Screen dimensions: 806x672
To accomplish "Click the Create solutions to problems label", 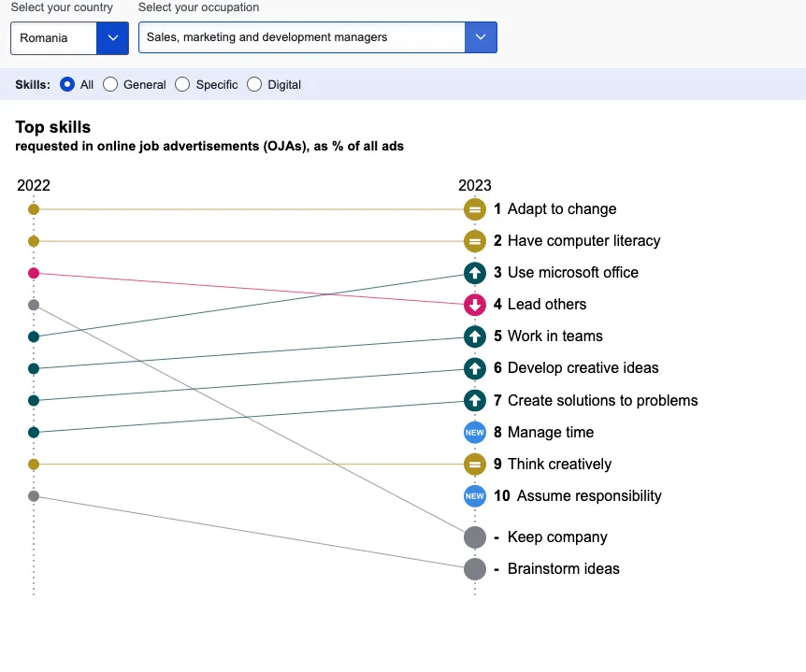I will point(602,401).
